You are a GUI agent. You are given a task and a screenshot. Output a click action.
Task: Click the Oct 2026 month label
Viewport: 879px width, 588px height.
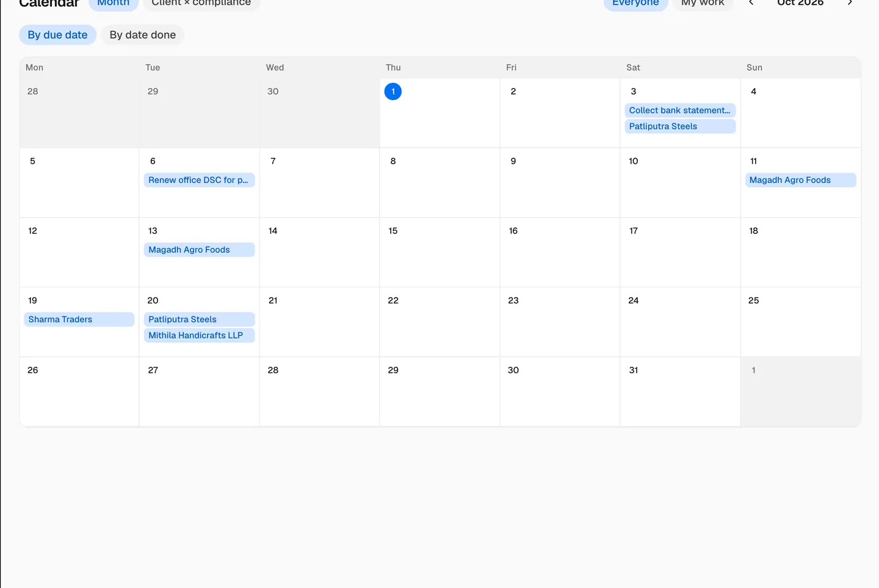point(800,3)
